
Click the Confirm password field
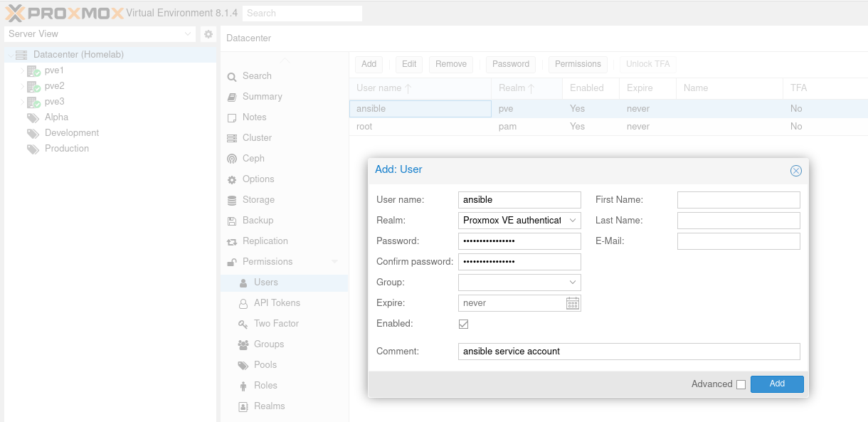pyautogui.click(x=519, y=262)
